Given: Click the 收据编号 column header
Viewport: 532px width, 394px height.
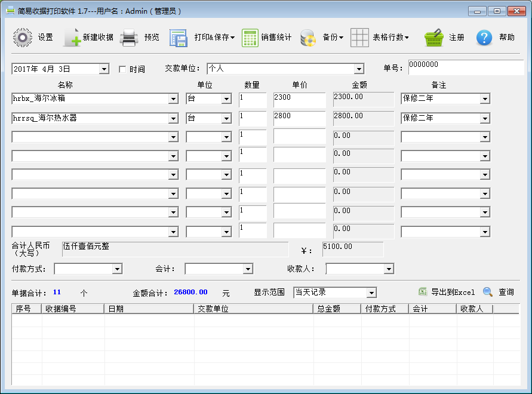Looking at the screenshot, I should point(73,309).
